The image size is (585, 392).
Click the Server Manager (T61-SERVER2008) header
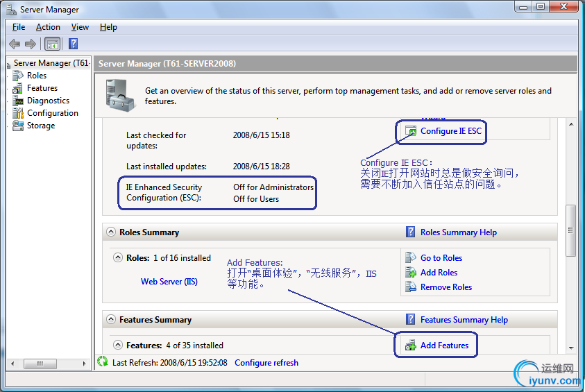167,63
